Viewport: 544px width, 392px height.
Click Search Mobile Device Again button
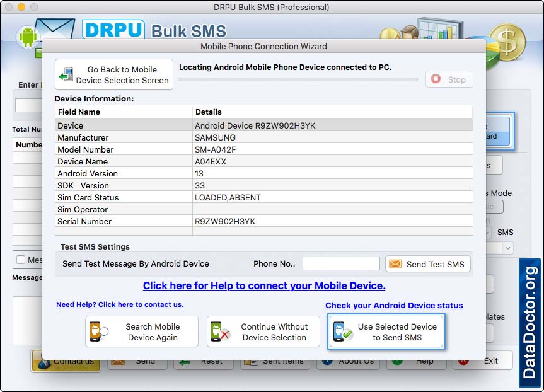click(x=142, y=331)
